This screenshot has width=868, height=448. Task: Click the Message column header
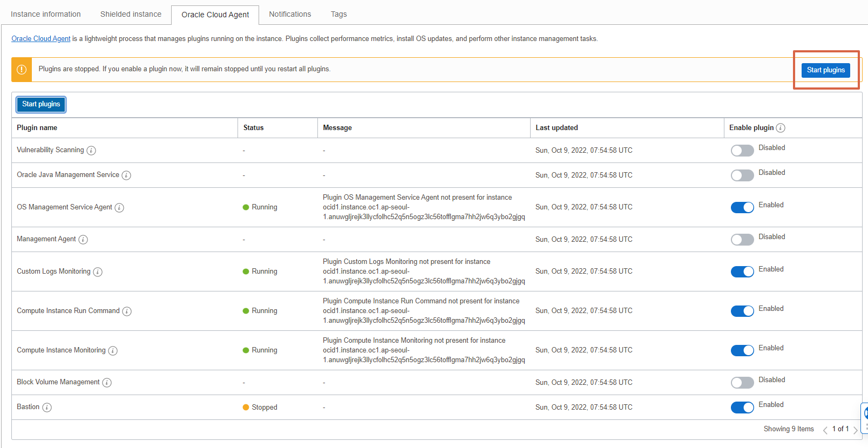pos(337,128)
